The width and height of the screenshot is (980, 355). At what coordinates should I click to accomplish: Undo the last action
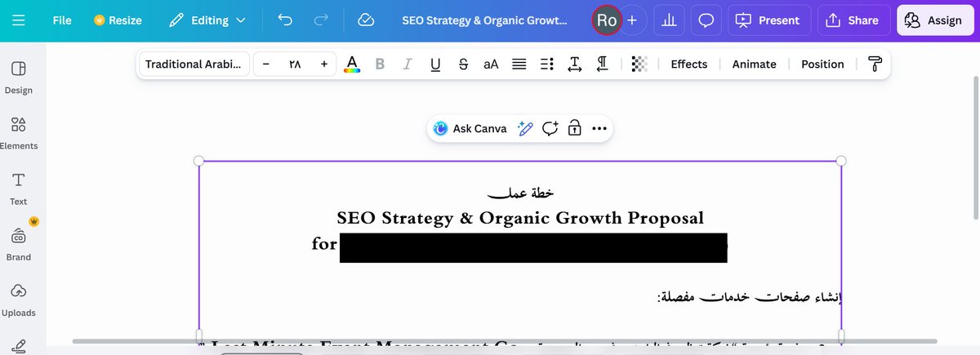click(x=285, y=20)
